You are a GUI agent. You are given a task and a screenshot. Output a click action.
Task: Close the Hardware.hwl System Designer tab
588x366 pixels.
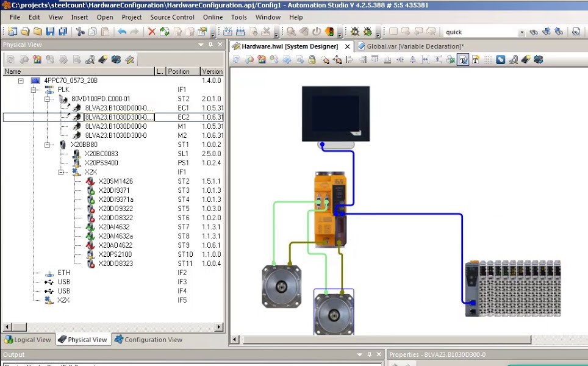tap(348, 46)
